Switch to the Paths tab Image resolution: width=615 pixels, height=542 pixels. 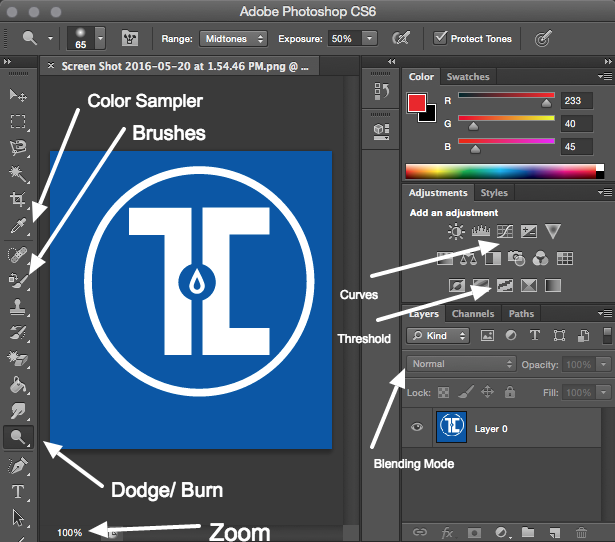[521, 314]
